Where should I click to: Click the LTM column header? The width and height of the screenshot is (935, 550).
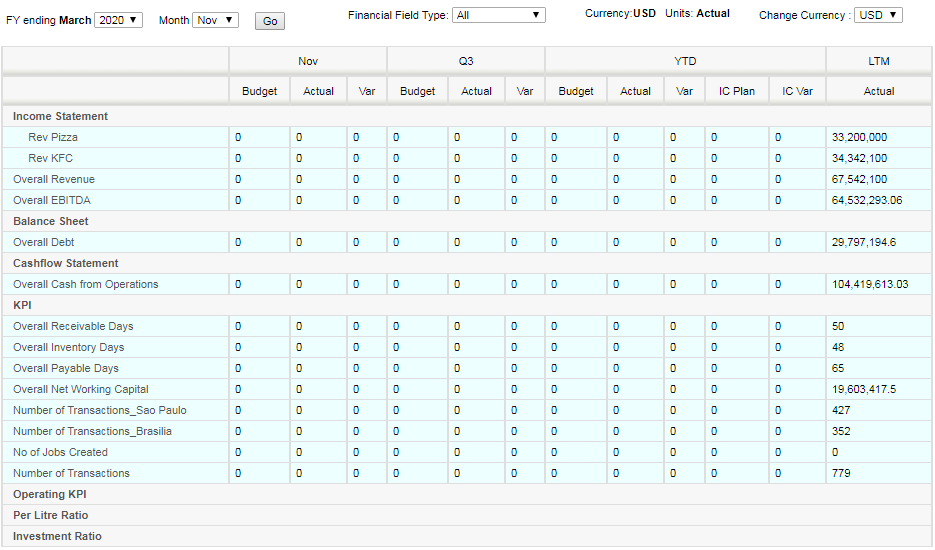(878, 61)
